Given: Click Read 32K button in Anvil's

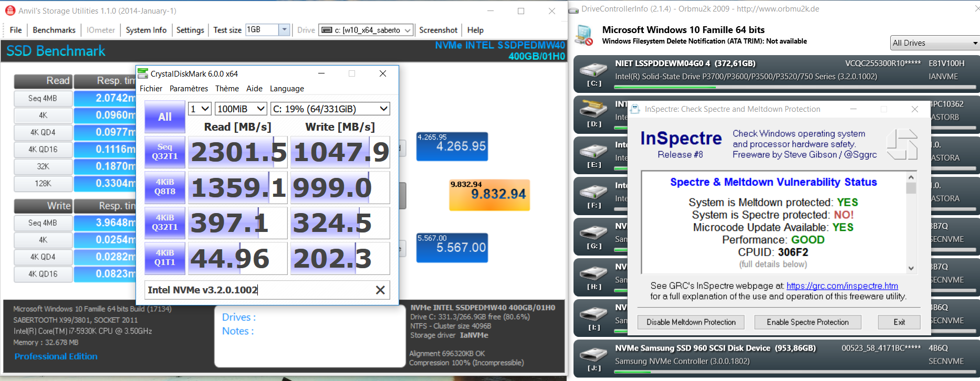Looking at the screenshot, I should (43, 166).
